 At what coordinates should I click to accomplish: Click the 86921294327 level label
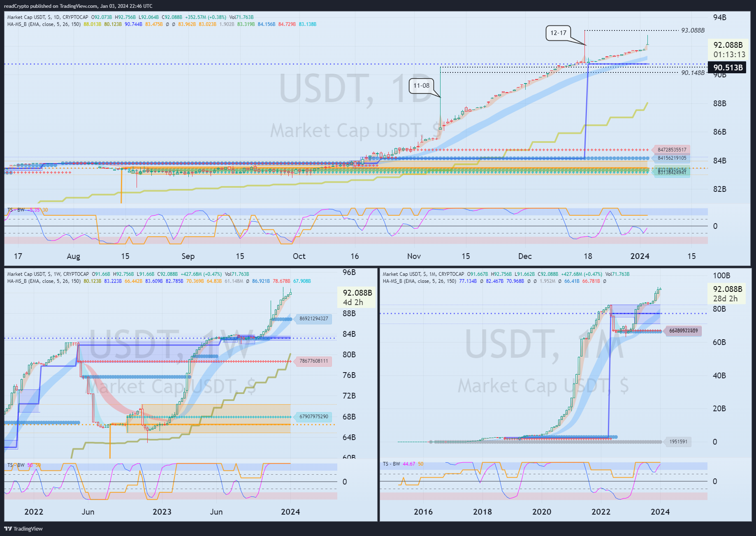pos(313,319)
